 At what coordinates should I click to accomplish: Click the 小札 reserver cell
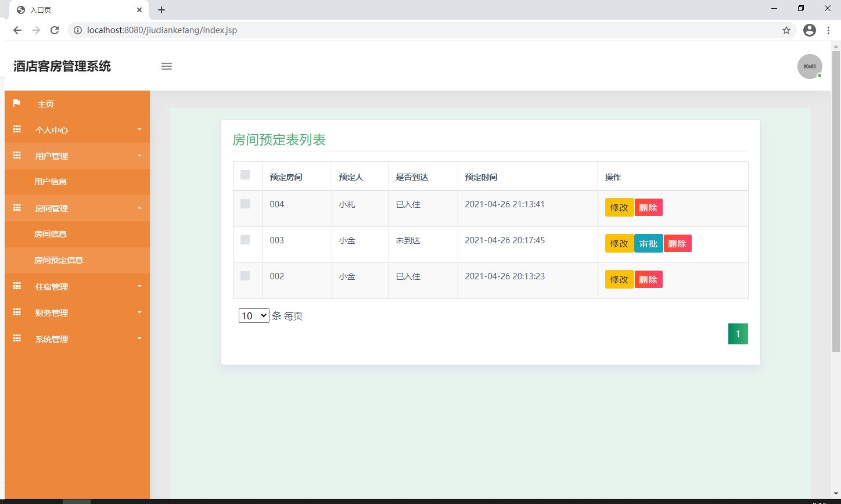tap(347, 204)
